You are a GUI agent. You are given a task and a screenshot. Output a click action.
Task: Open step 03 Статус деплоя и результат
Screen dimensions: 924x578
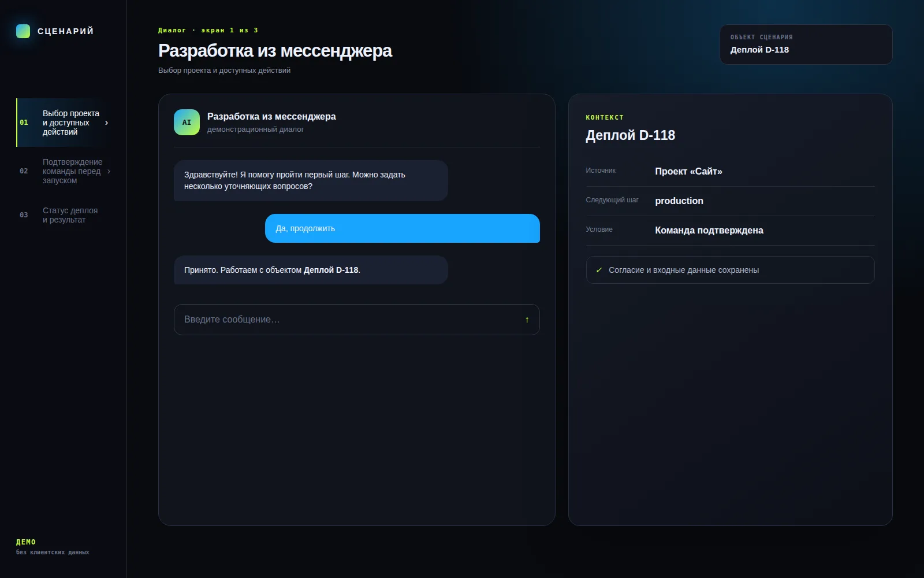(64, 215)
